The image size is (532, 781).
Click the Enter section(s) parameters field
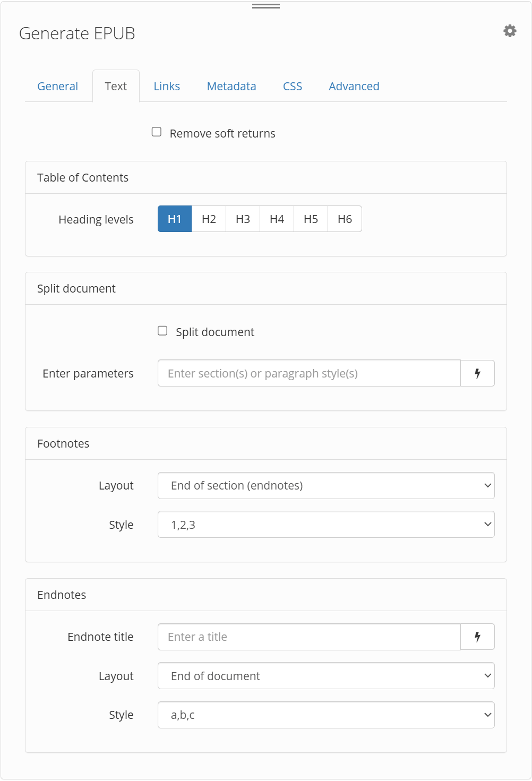(x=309, y=373)
